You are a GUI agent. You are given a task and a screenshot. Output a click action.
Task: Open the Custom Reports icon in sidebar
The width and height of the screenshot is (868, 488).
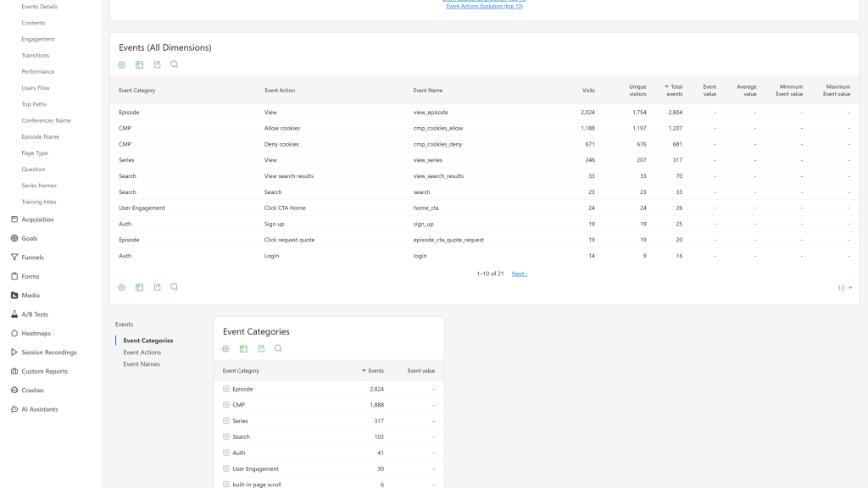14,371
